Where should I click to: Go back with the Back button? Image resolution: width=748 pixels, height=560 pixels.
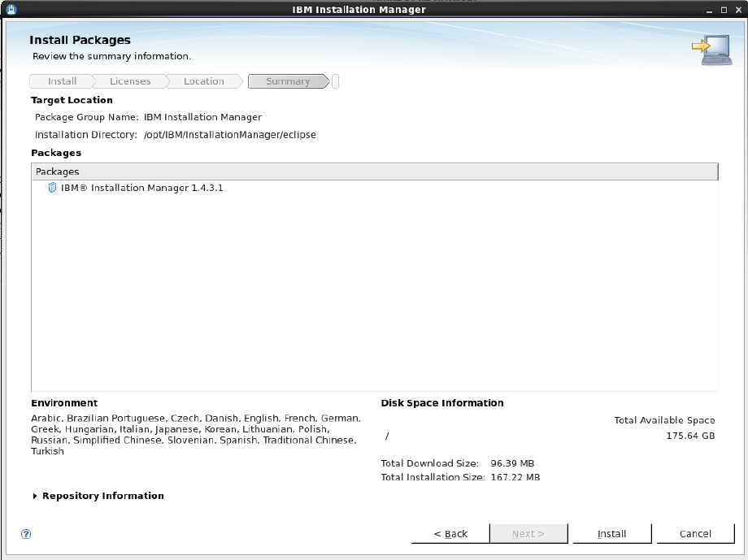[450, 533]
